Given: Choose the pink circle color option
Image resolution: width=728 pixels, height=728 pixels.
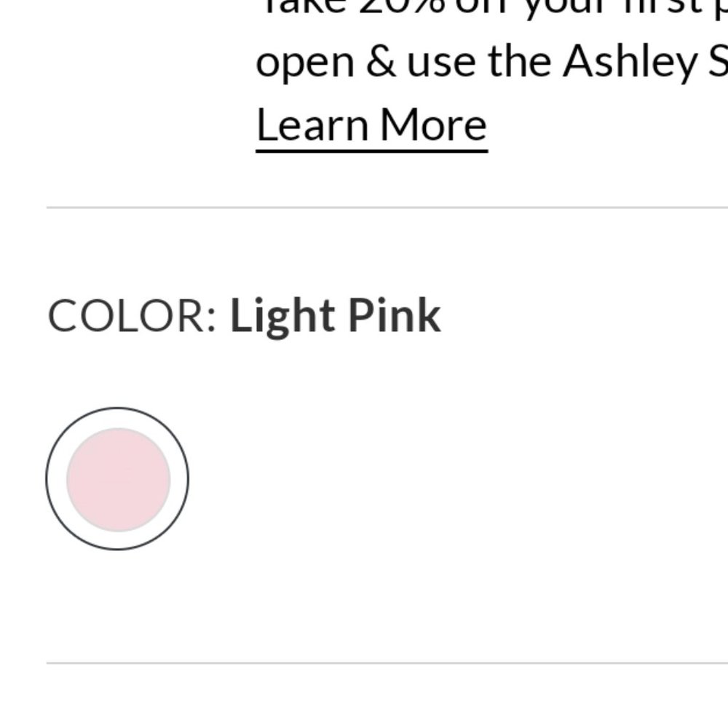Looking at the screenshot, I should coord(118,479).
